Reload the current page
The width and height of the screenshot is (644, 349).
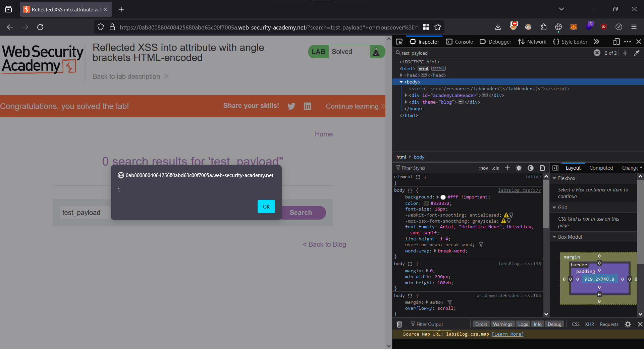(40, 27)
